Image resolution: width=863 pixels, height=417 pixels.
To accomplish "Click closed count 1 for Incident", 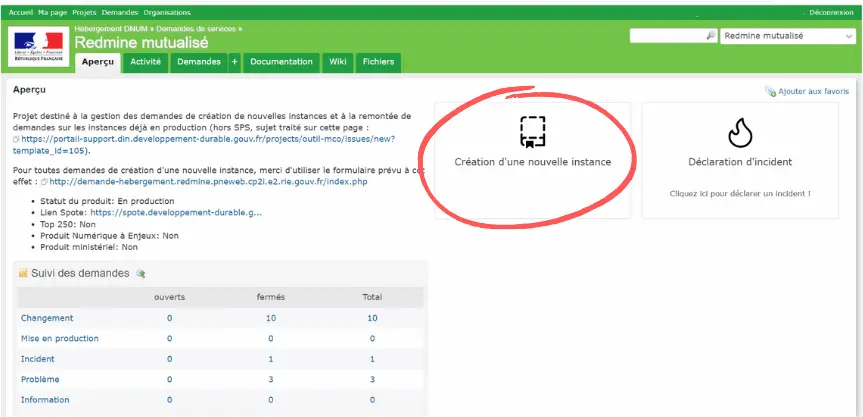I will point(271,359).
